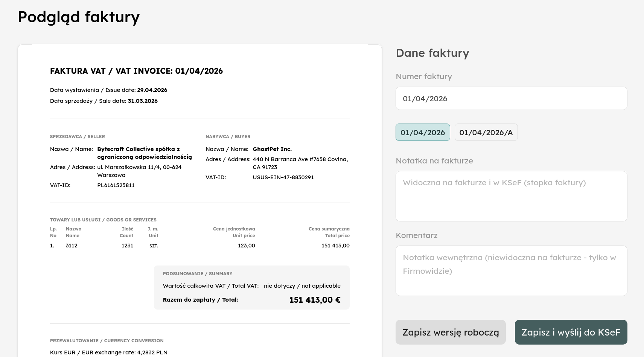Click buyer name GhostPet Inc.
The width and height of the screenshot is (644, 357).
pyautogui.click(x=272, y=149)
